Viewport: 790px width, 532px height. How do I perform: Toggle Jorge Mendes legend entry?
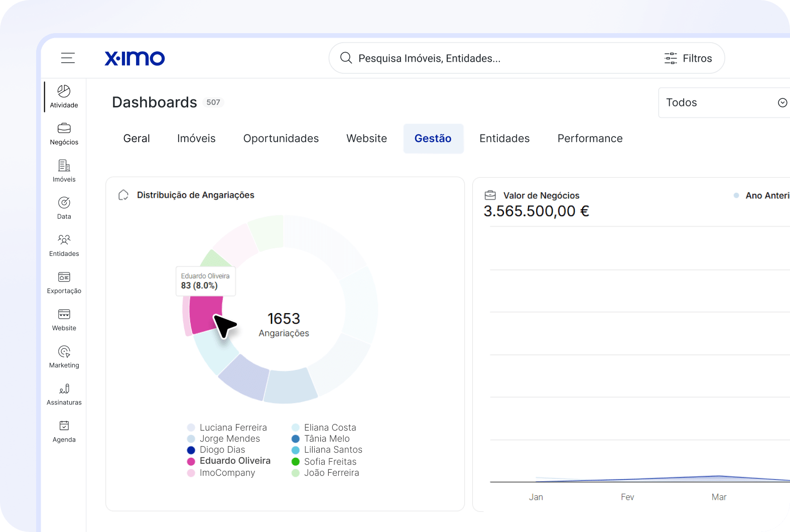[x=224, y=439]
